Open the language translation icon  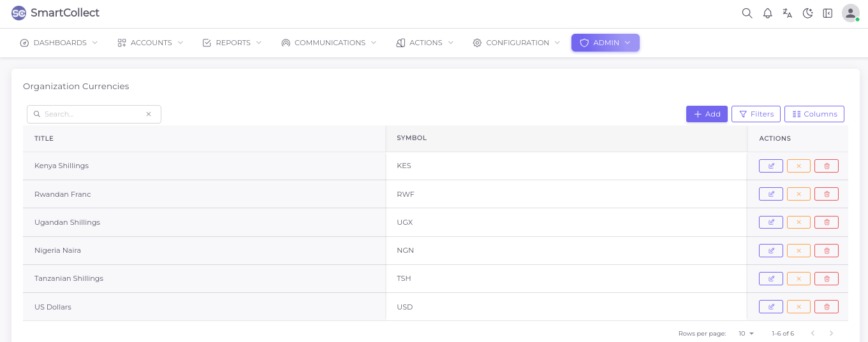788,13
